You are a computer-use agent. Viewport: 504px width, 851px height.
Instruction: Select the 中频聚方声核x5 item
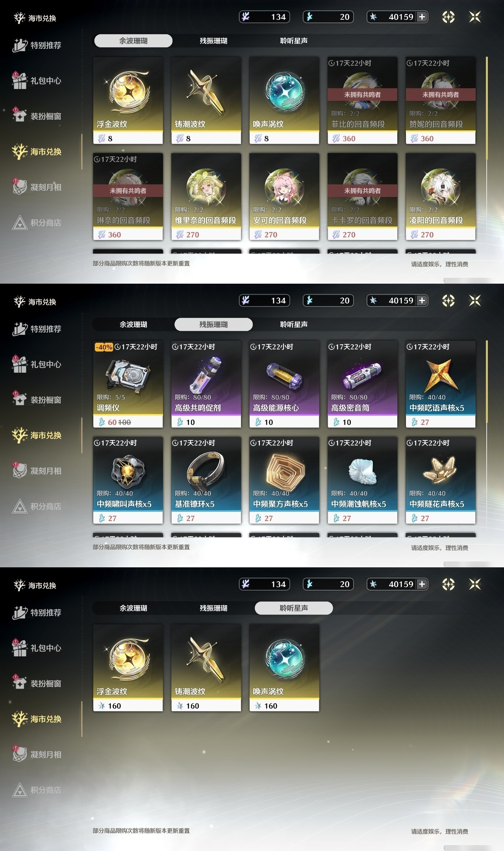point(284,480)
